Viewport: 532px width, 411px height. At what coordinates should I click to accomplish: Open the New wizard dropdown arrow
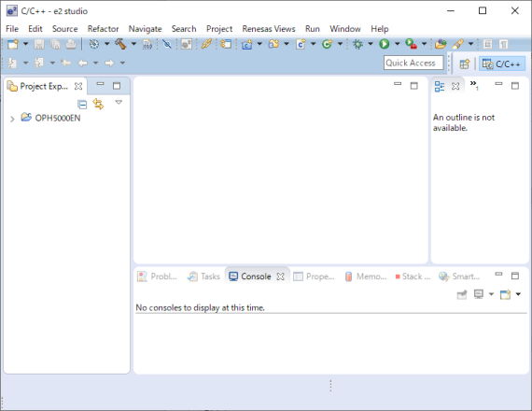25,44
